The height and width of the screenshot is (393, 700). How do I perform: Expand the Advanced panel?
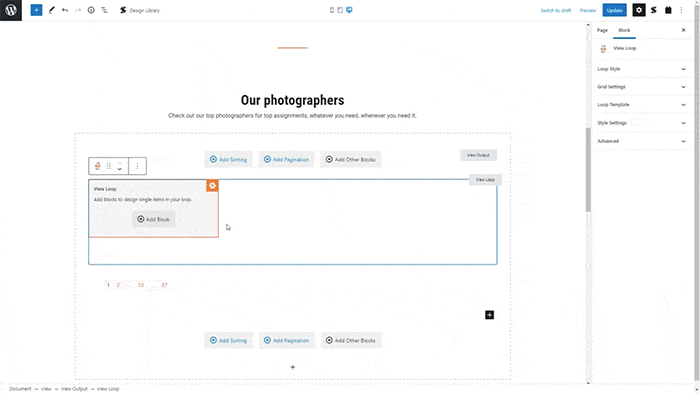(641, 141)
